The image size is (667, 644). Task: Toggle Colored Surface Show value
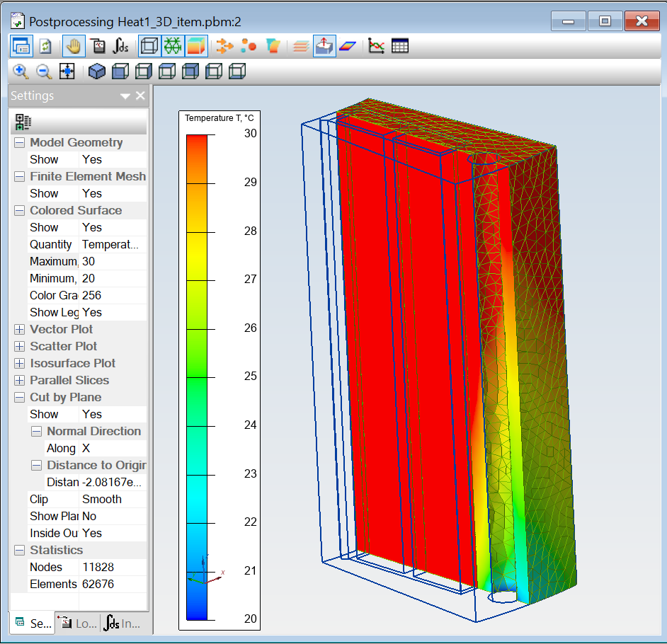pos(113,227)
